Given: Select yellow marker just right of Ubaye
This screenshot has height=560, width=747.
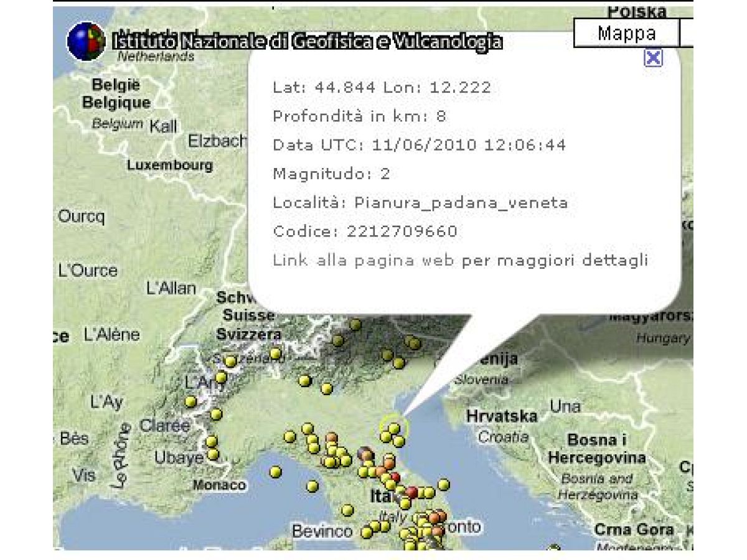Looking at the screenshot, I should [x=213, y=454].
